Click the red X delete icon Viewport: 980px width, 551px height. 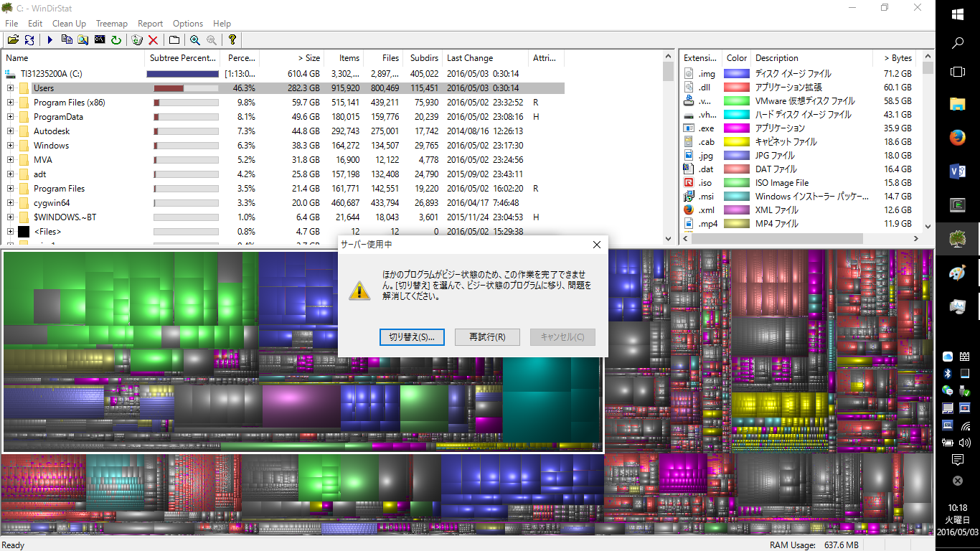pyautogui.click(x=153, y=40)
